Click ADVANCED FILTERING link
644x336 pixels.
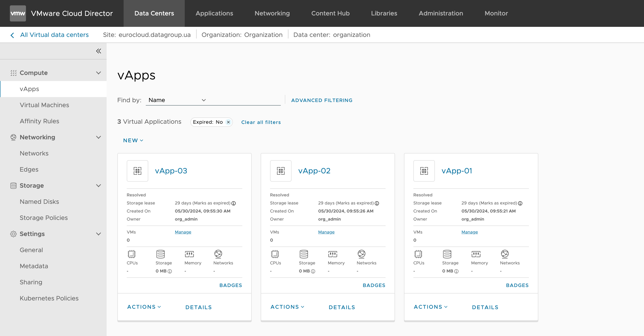pyautogui.click(x=322, y=100)
